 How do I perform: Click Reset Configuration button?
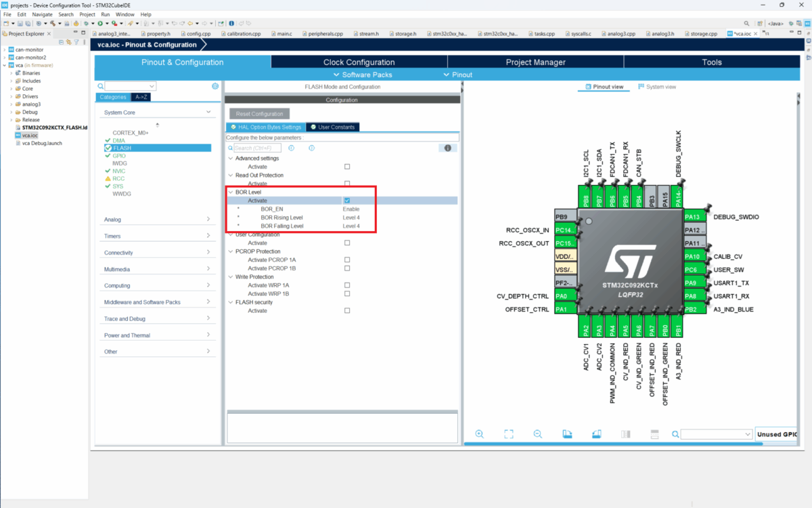(x=260, y=114)
